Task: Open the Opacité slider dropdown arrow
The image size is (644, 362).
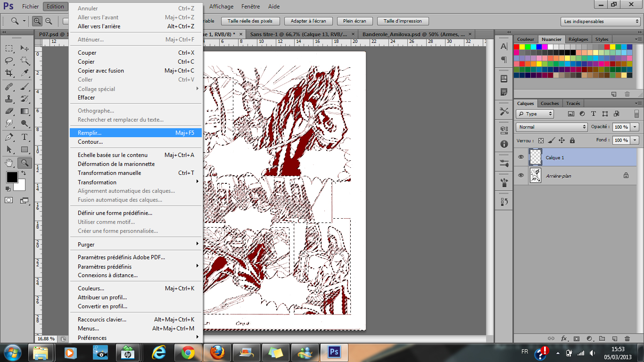Action: 635,127
